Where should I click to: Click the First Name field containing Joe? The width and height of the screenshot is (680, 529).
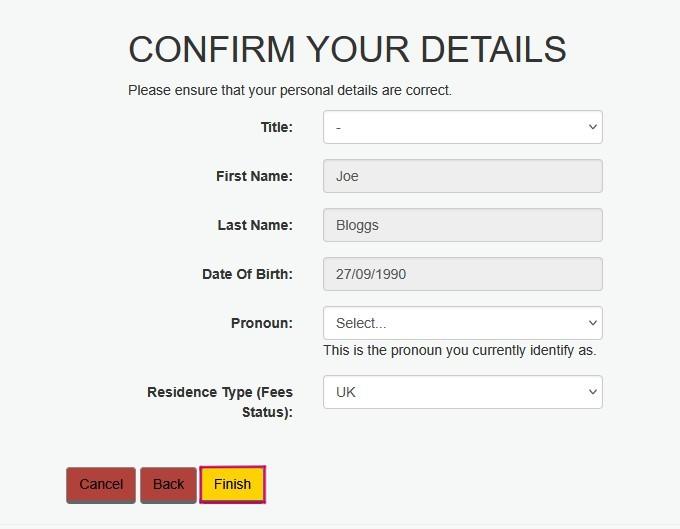click(462, 176)
